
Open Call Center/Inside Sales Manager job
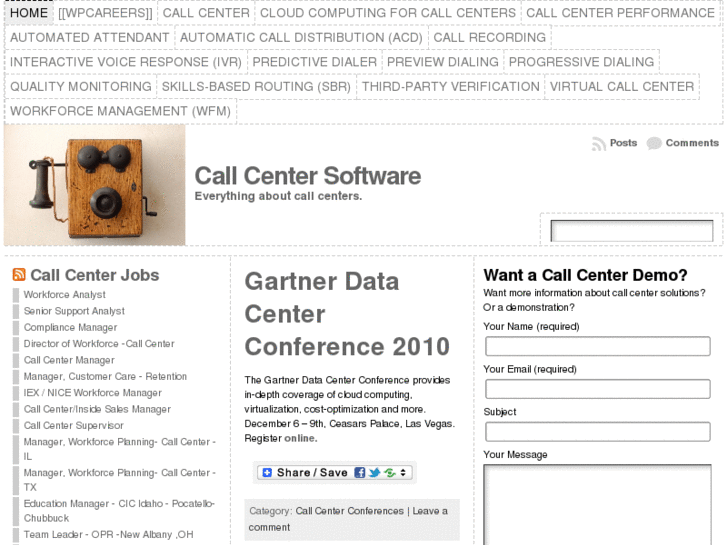97,409
